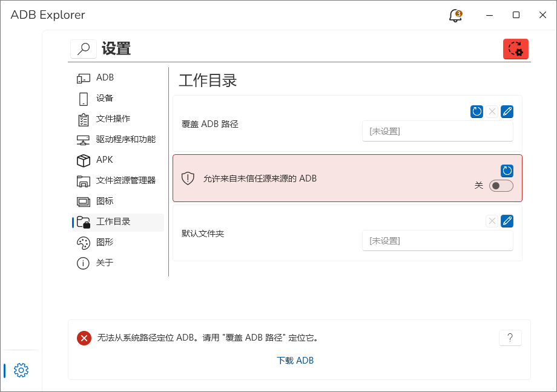The image size is (557, 392).
Task: Go to 文件操作 settings
Action: click(118, 119)
